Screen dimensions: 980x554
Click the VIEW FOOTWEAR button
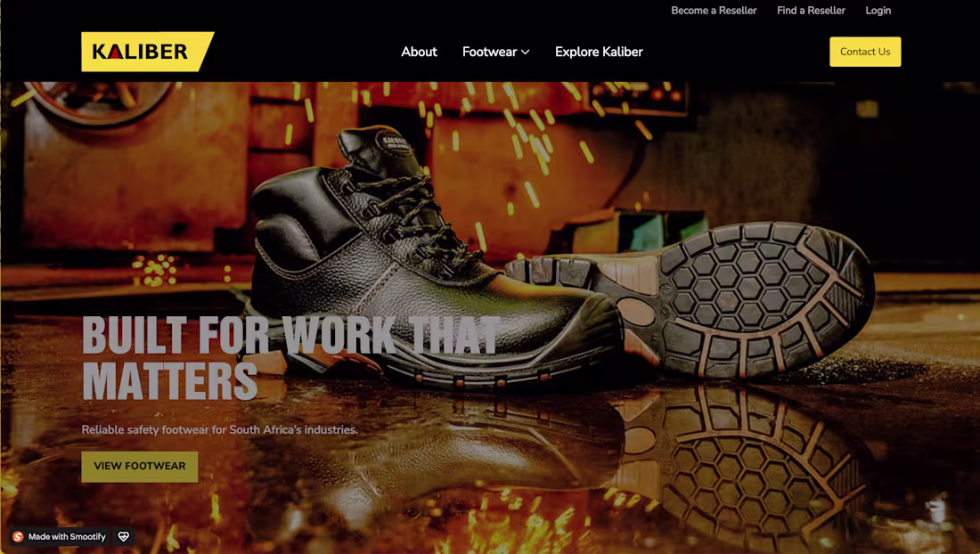pos(139,466)
